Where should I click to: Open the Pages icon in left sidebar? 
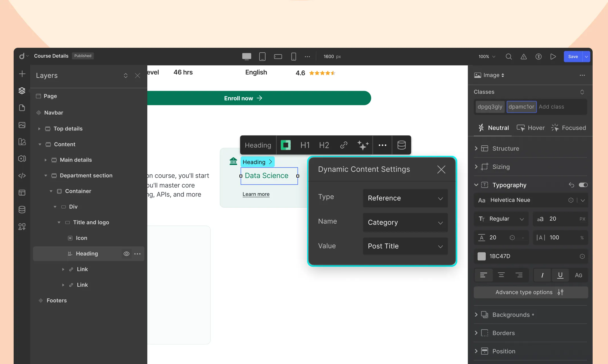[22, 108]
